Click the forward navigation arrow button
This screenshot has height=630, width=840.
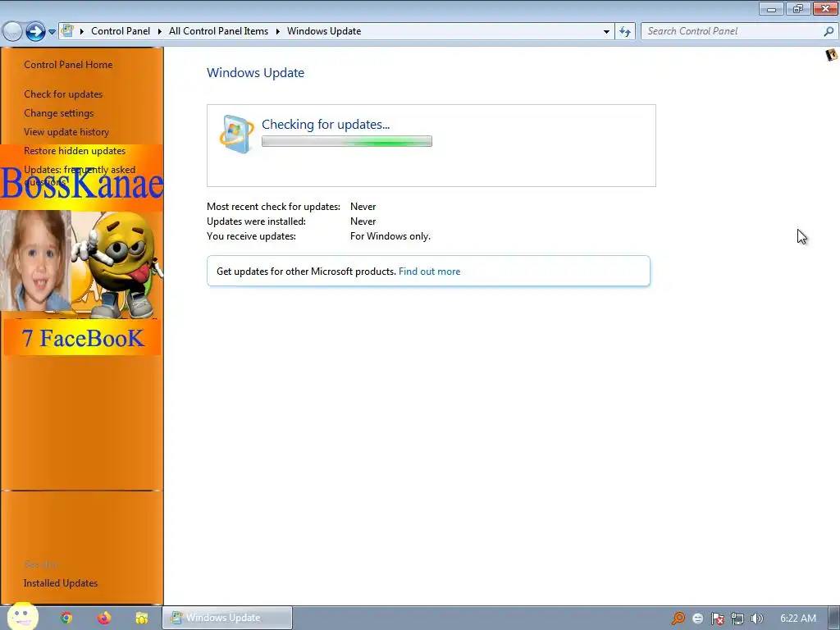(x=35, y=32)
